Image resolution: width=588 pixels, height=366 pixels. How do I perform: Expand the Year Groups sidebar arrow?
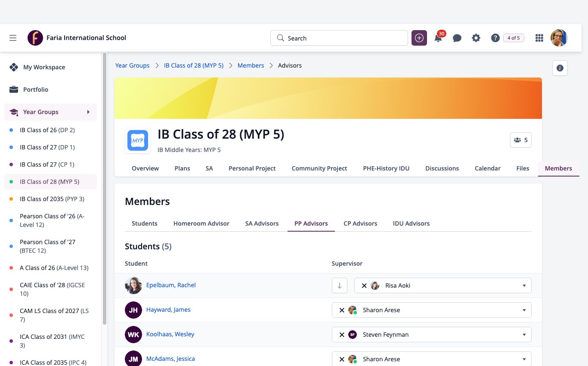pyautogui.click(x=88, y=112)
